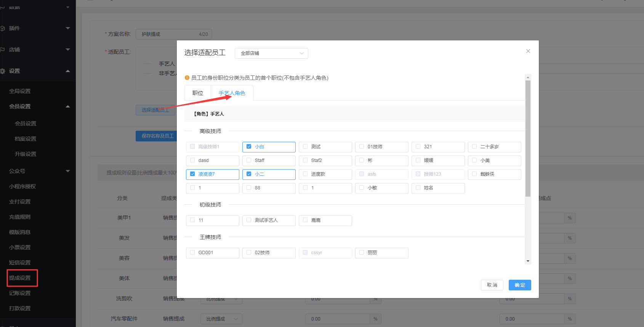Collapse the 会员设置 submenu
Screen dimensions: 644x327
coord(68,106)
